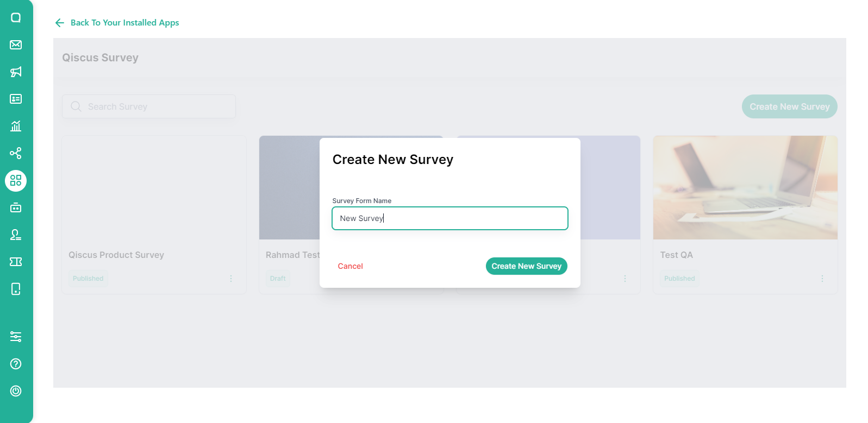868x423 pixels.
Task: Click Cancel in Create New Survey dialog
Action: 350,266
